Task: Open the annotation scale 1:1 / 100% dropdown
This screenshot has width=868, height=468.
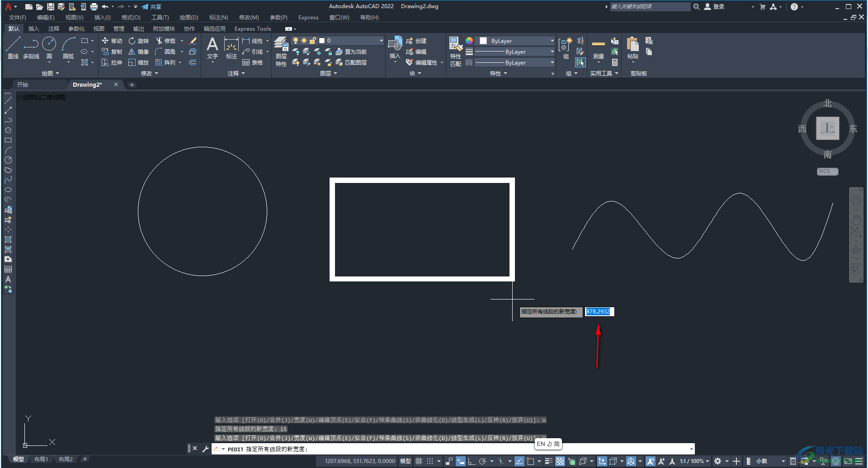Action: (x=694, y=461)
